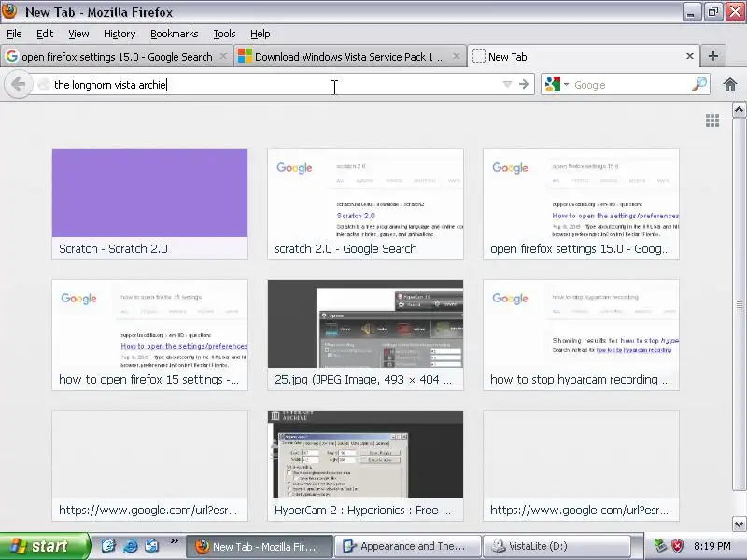The width and height of the screenshot is (747, 560).
Task: Click the Back navigation arrow button
Action: (x=18, y=85)
